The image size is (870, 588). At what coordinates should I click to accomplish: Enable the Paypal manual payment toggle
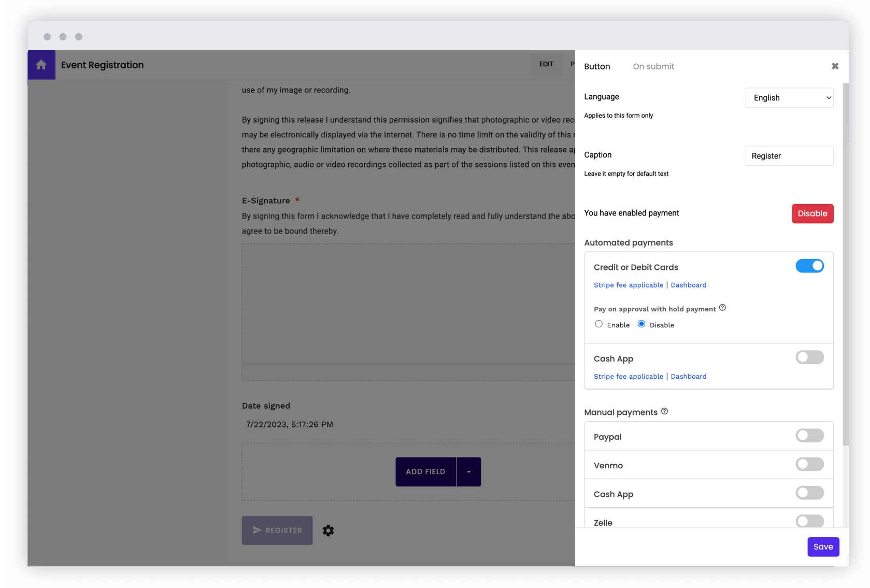(809, 436)
